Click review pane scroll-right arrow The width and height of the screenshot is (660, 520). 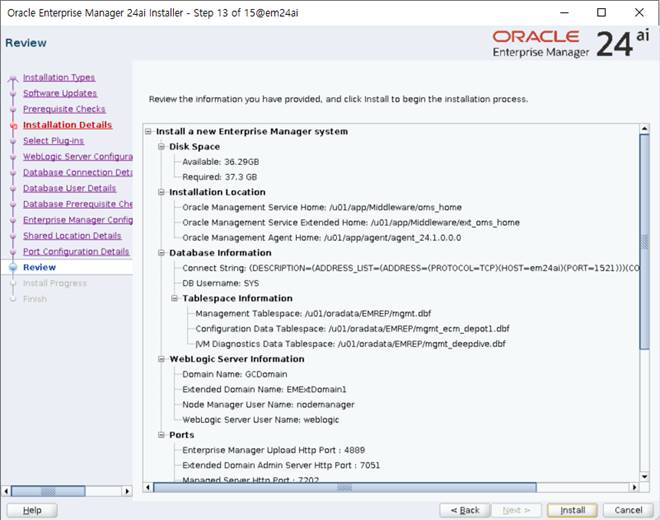634,488
